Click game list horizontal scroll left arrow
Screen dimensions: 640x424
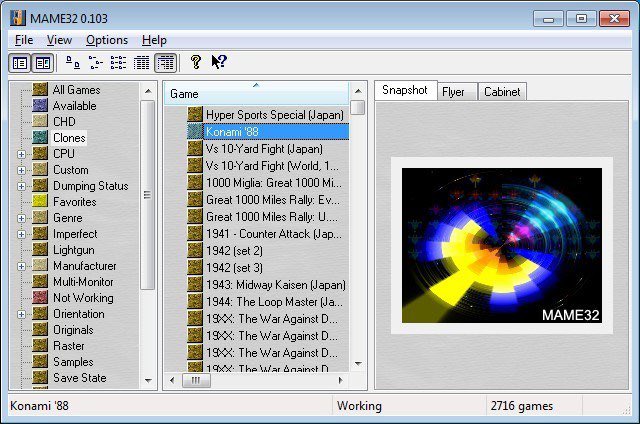point(172,380)
